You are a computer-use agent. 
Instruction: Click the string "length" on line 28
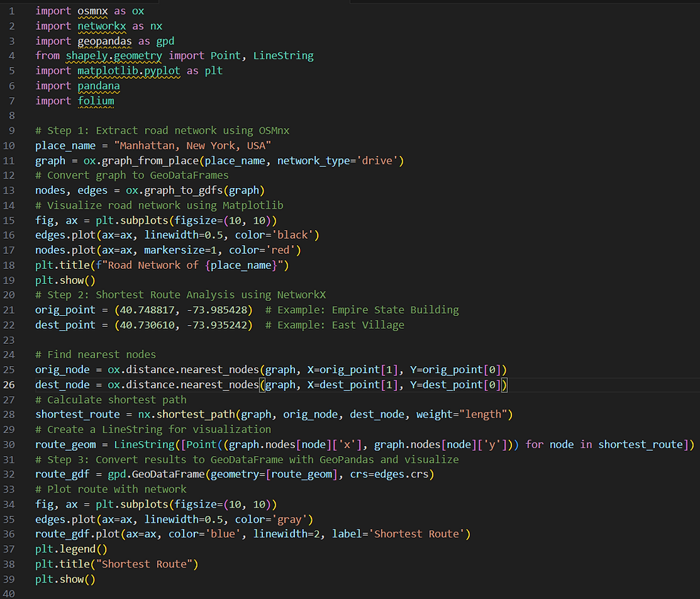[483, 415]
